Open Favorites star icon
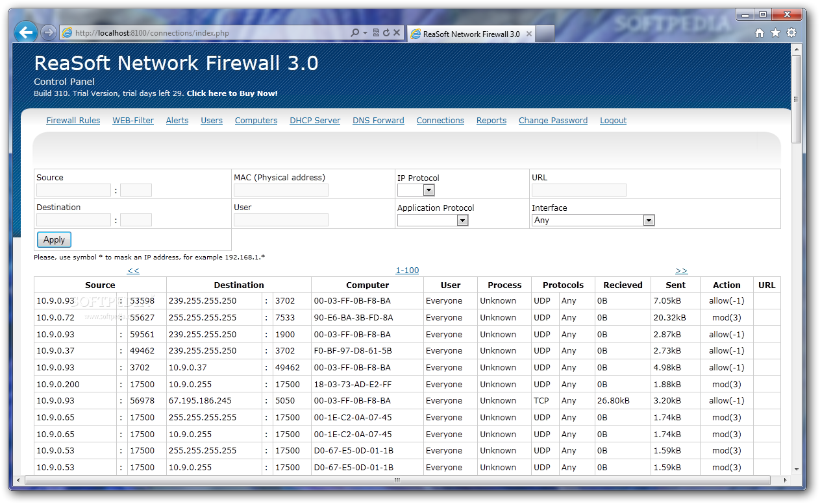 click(775, 32)
